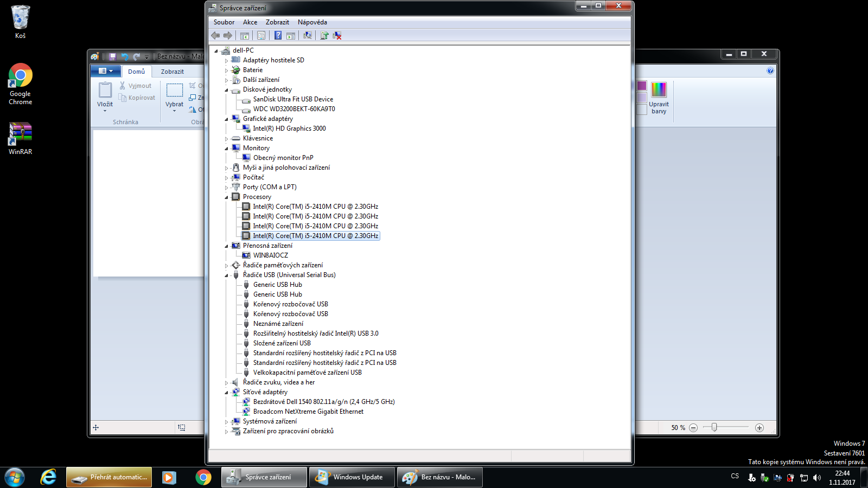Click Vyjmout in Paint ribbon

click(x=136, y=86)
